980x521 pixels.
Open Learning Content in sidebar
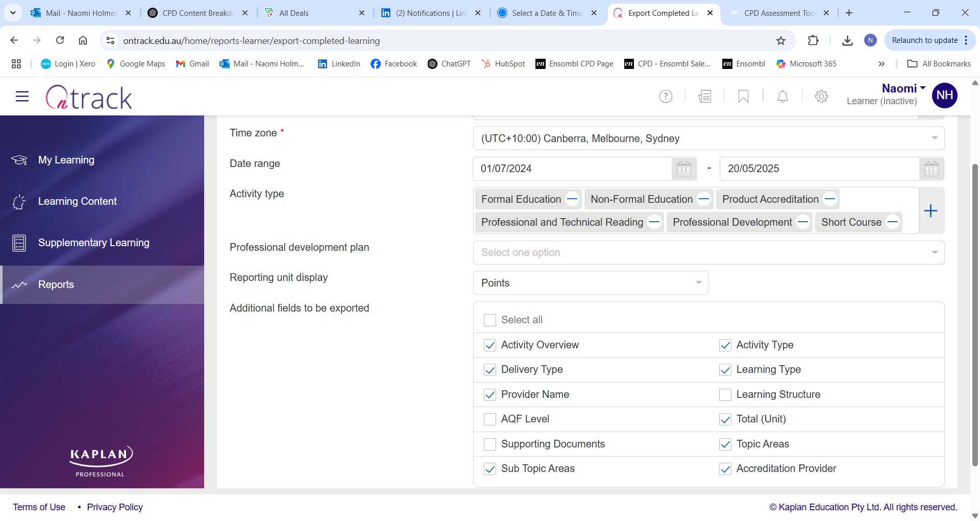102,201
